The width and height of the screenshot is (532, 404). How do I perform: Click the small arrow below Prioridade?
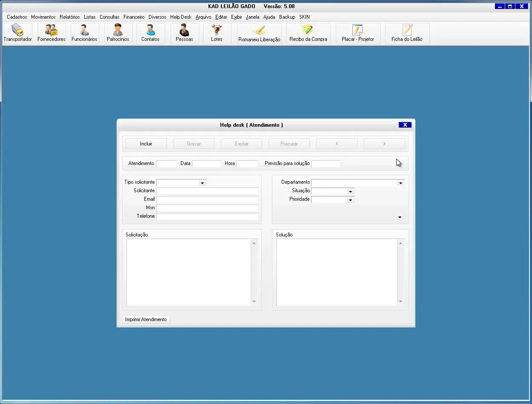click(x=400, y=217)
